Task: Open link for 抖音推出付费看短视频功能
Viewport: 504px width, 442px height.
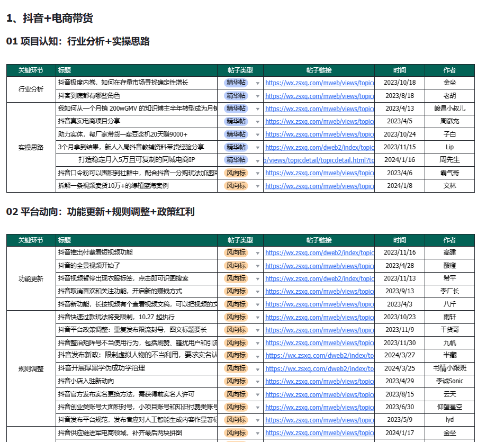Action: click(320, 252)
